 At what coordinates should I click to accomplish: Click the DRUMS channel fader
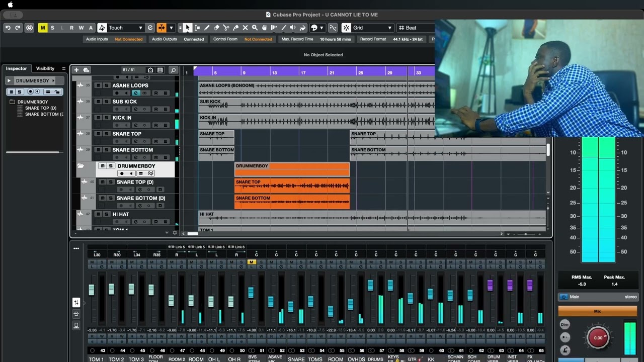(x=370, y=286)
